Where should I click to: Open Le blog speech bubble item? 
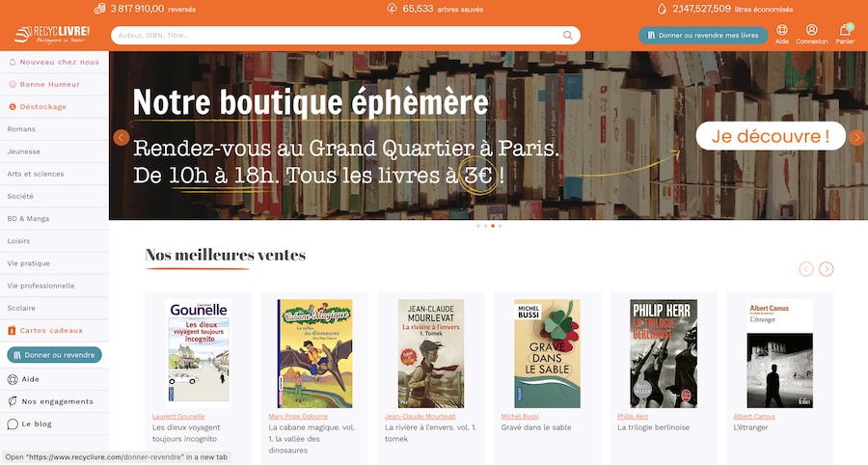pos(54,424)
